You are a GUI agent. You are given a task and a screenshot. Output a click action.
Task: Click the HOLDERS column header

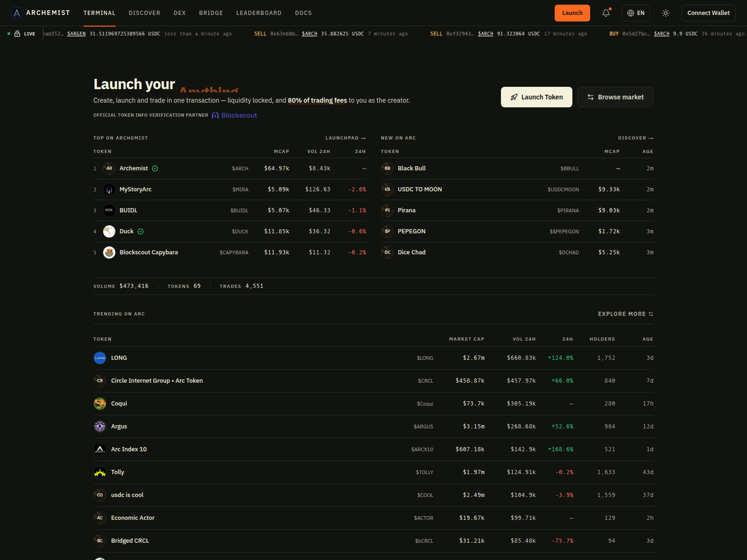point(602,339)
